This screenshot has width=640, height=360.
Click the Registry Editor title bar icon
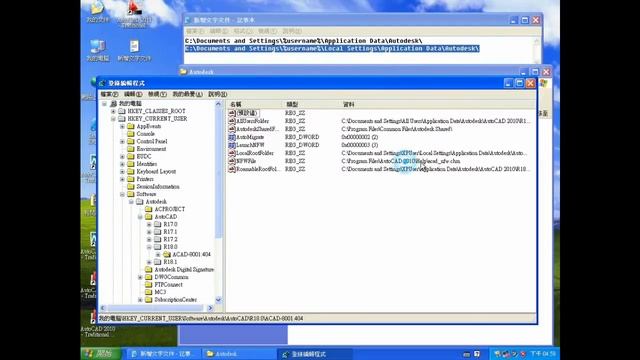tap(102, 83)
